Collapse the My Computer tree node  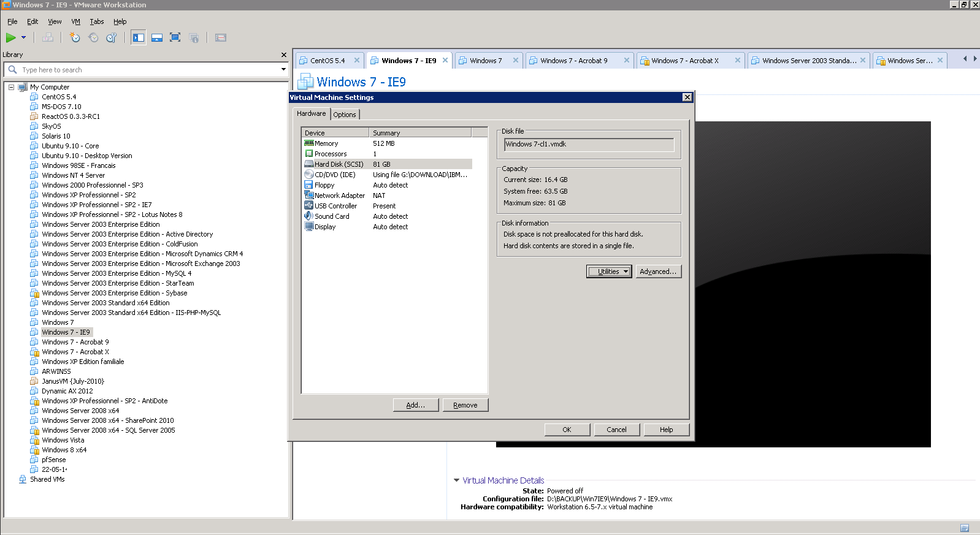11,87
